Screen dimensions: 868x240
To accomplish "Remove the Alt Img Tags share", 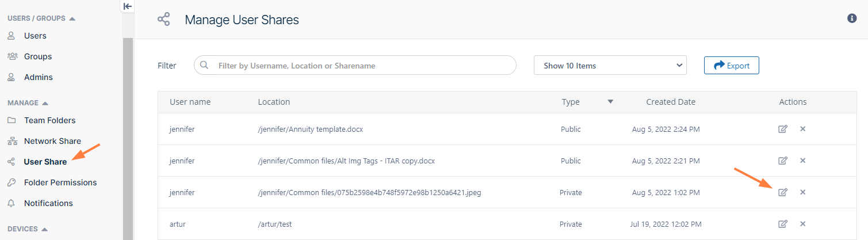I will [802, 161].
